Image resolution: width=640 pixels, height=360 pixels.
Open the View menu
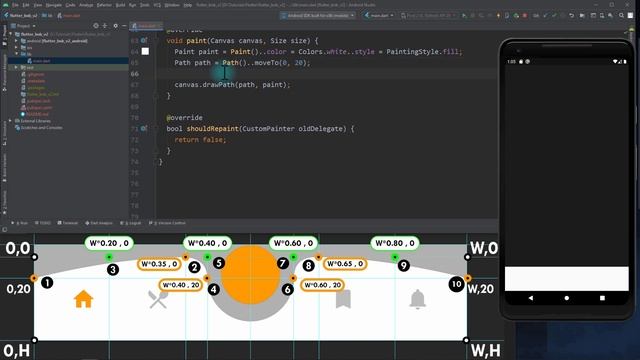point(38,5)
